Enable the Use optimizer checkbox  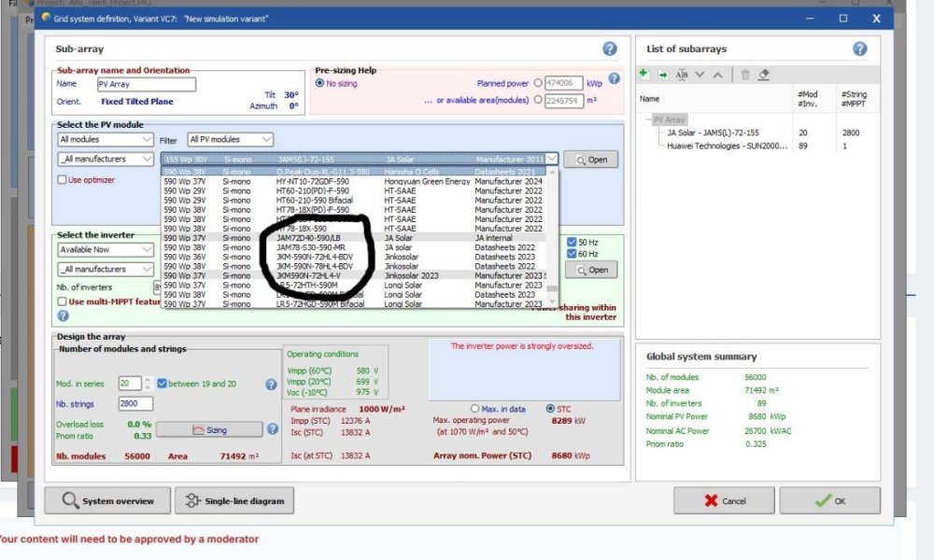[63, 180]
